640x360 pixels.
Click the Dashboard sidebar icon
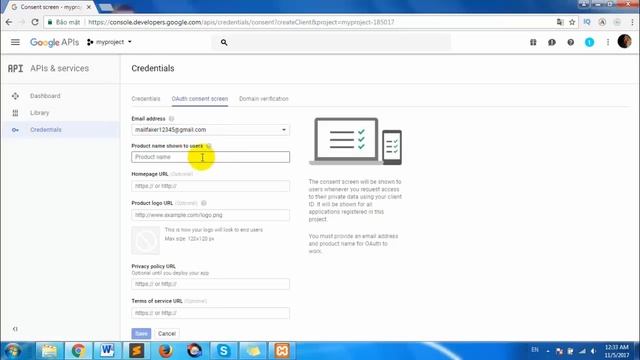click(x=15, y=96)
